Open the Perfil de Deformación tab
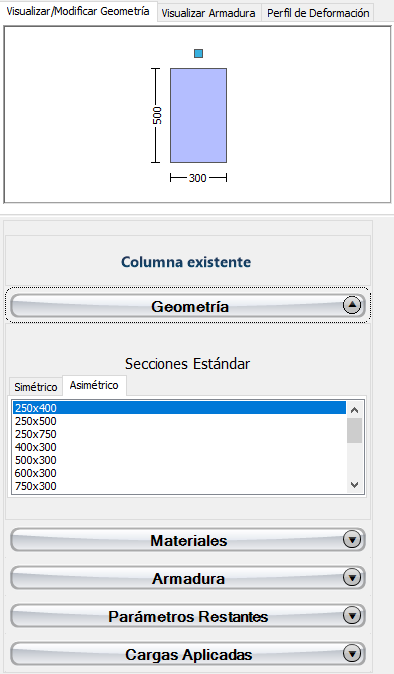This screenshot has height=674, width=394. pyautogui.click(x=318, y=13)
